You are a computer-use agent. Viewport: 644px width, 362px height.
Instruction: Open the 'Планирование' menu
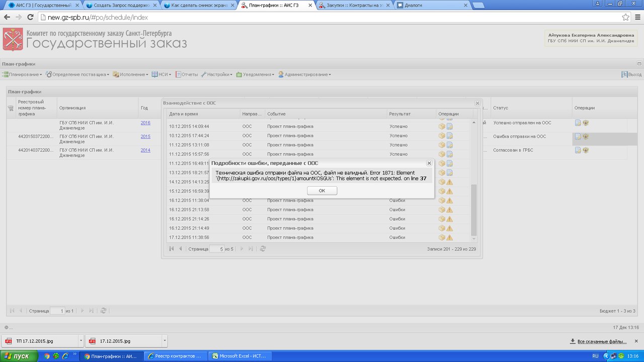pyautogui.click(x=22, y=74)
